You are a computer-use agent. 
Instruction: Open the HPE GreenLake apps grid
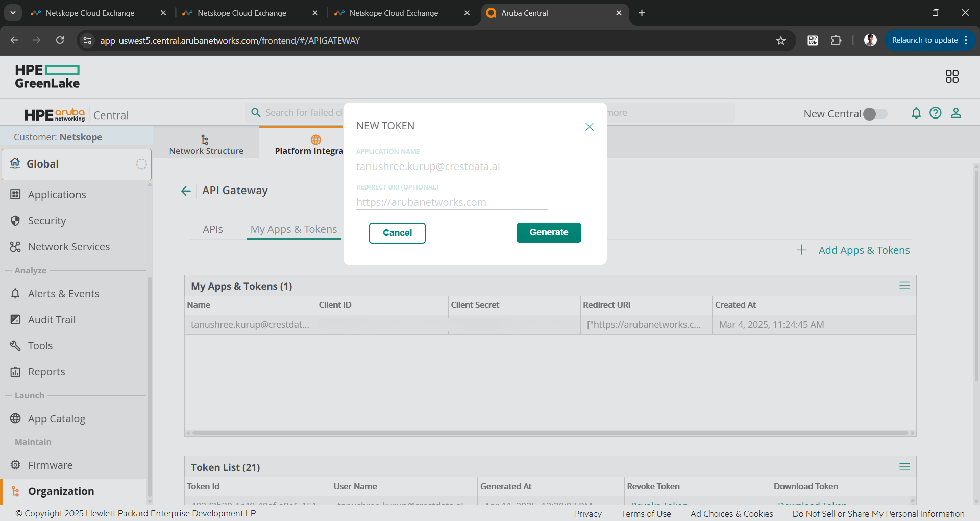pyautogui.click(x=952, y=77)
